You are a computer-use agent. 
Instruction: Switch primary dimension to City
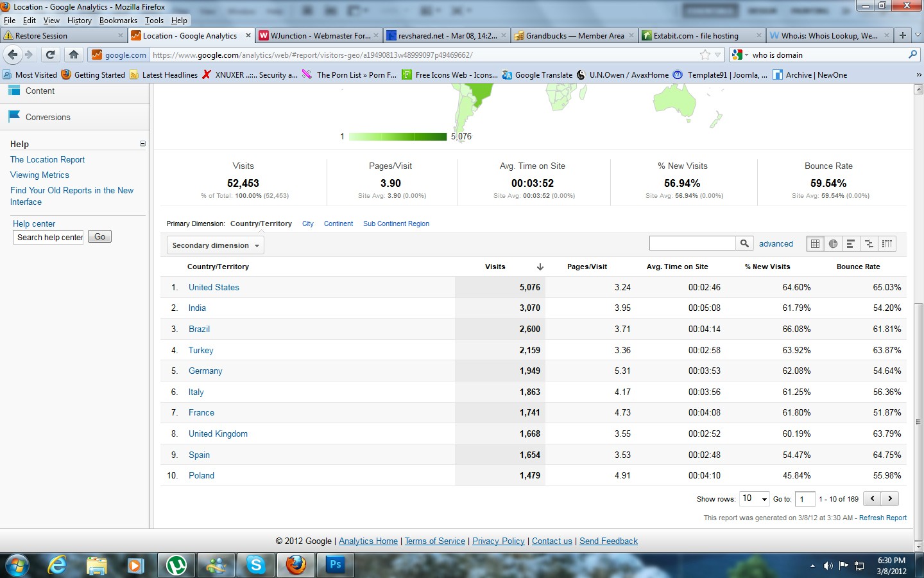pyautogui.click(x=308, y=223)
